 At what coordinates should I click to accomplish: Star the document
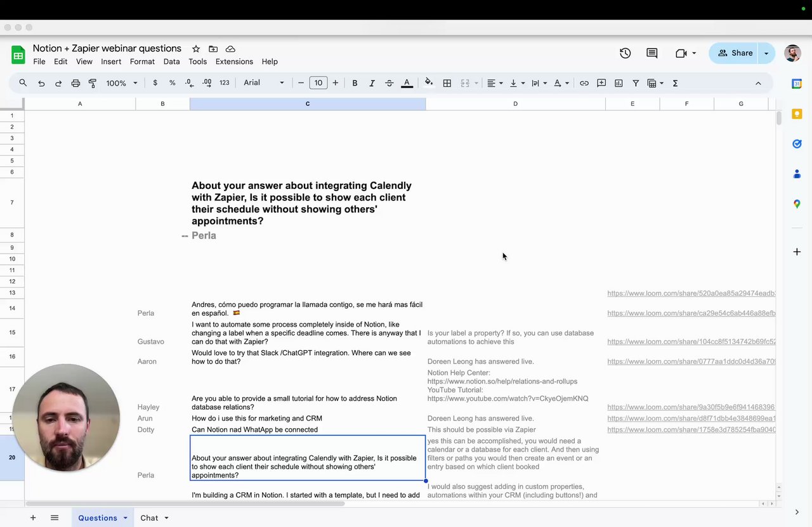coord(196,49)
